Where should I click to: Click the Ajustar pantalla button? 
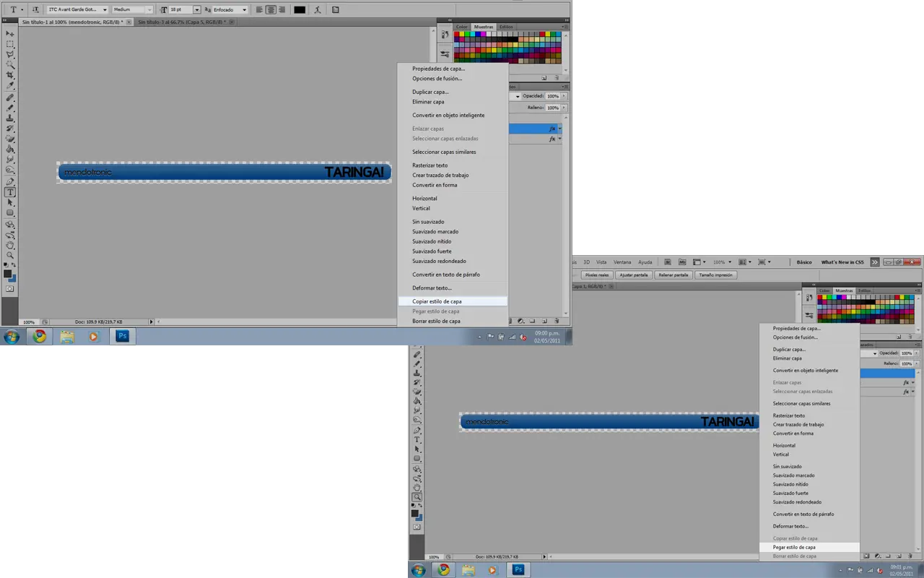pos(635,275)
